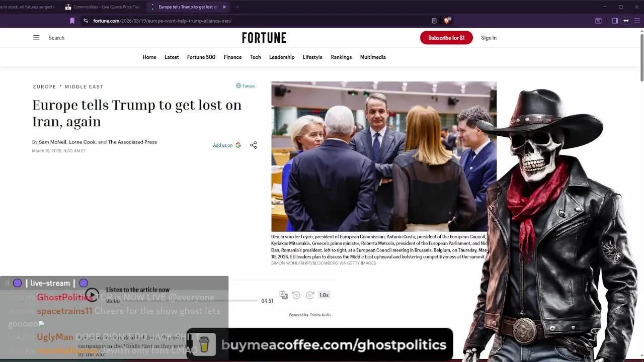Viewport: 644px width, 362px height.
Task: Click the MIDDLE EAST category tag
Action: point(84,86)
